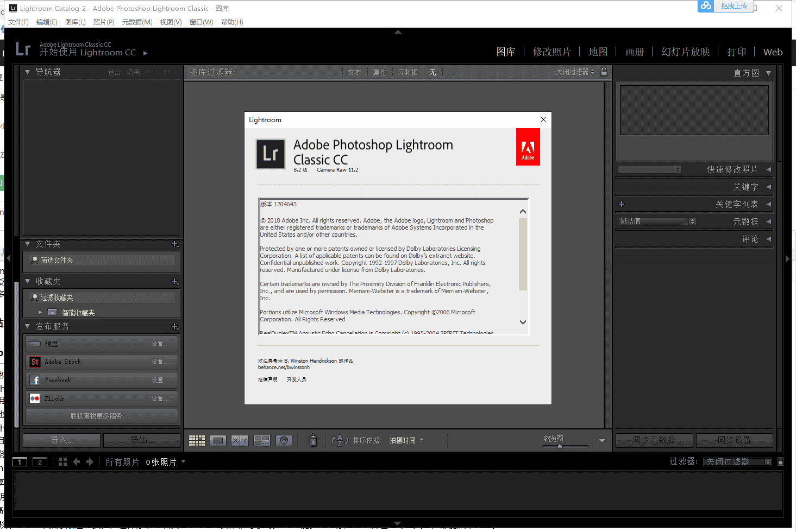This screenshot has width=796, height=532.
Task: Toggle the sort direction A-Z icon
Action: (x=339, y=440)
